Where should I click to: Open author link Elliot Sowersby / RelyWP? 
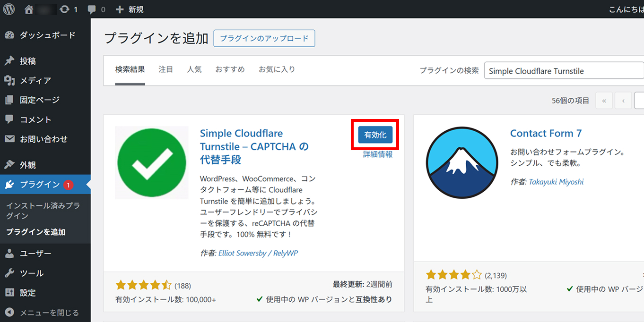point(258,253)
